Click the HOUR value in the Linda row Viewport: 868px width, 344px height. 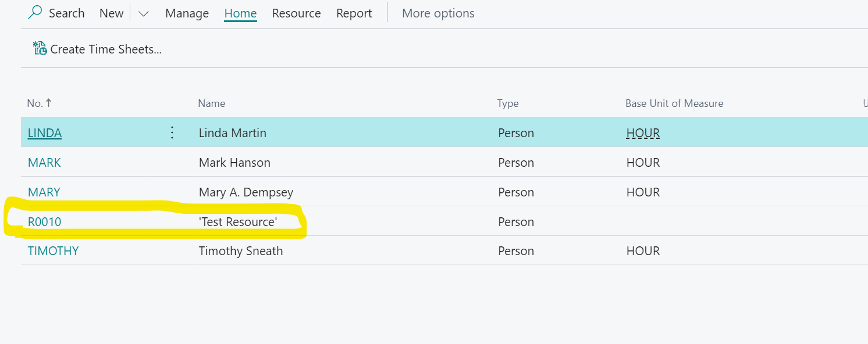643,133
